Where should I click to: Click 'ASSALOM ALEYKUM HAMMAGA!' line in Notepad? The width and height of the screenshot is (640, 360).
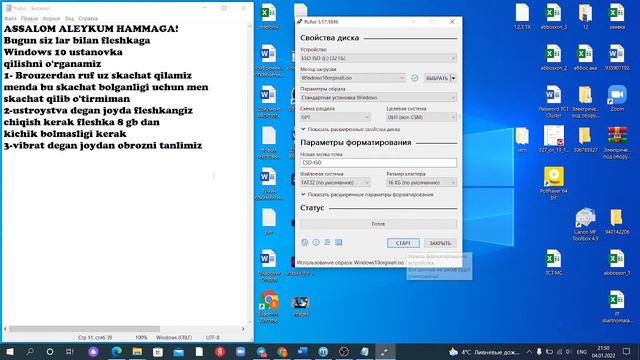coord(91,29)
